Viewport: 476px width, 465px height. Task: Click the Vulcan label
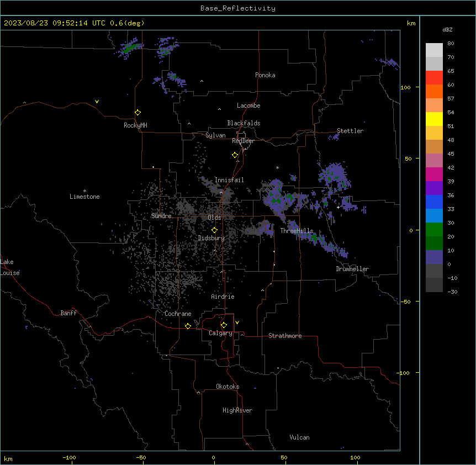tap(300, 437)
